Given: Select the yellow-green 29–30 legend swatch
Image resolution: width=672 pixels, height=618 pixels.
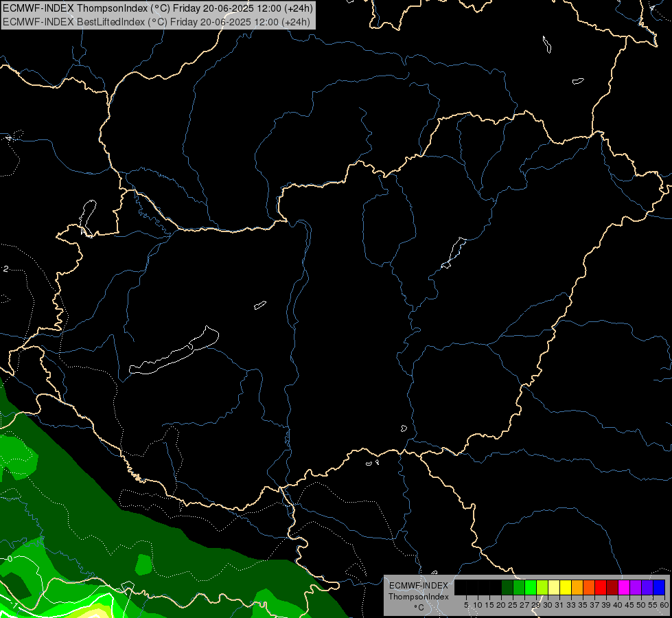Looking at the screenshot, I should [542, 587].
